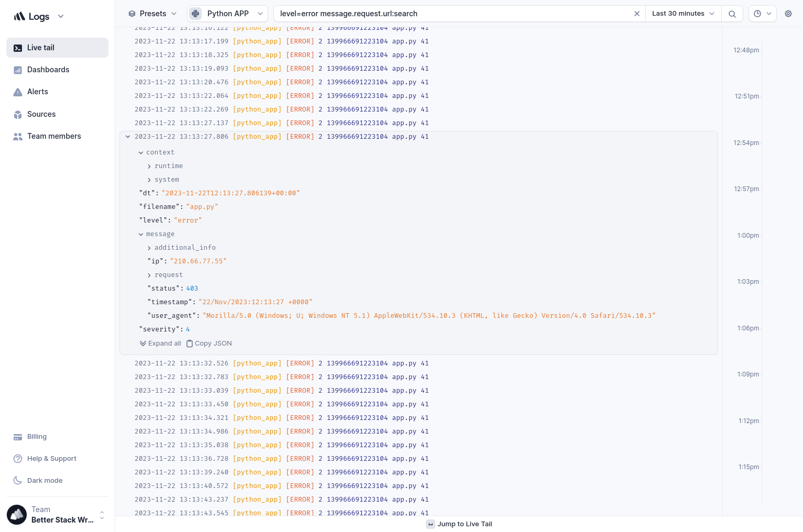
Task: Open the settings gear icon
Action: 788,14
